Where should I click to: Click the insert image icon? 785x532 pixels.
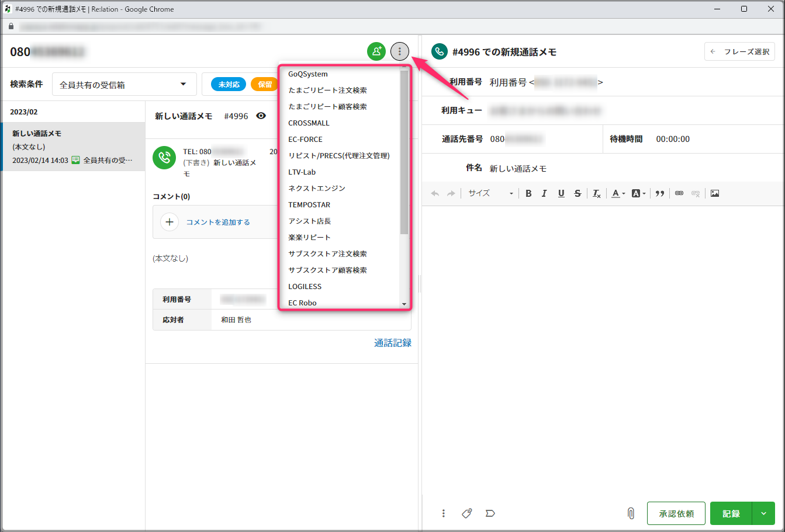714,193
